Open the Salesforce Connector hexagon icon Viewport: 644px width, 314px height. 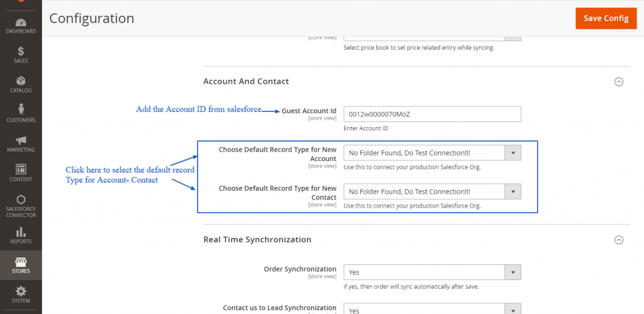pos(21,204)
